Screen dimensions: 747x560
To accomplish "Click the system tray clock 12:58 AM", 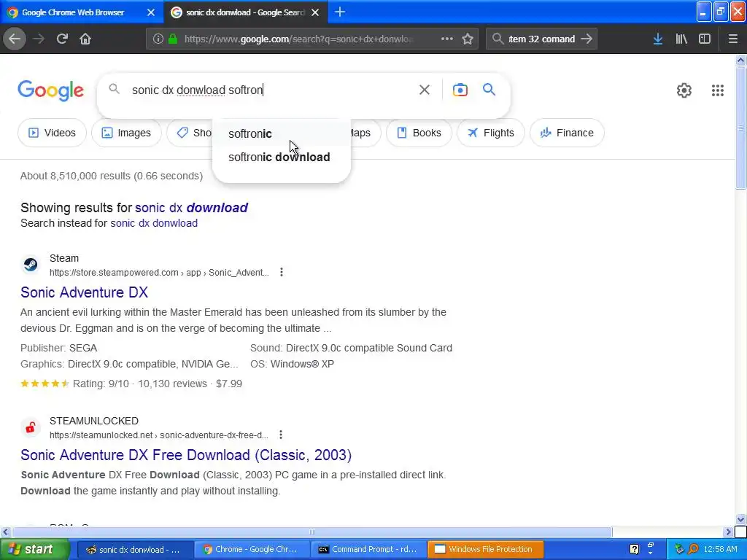I will (x=720, y=550).
